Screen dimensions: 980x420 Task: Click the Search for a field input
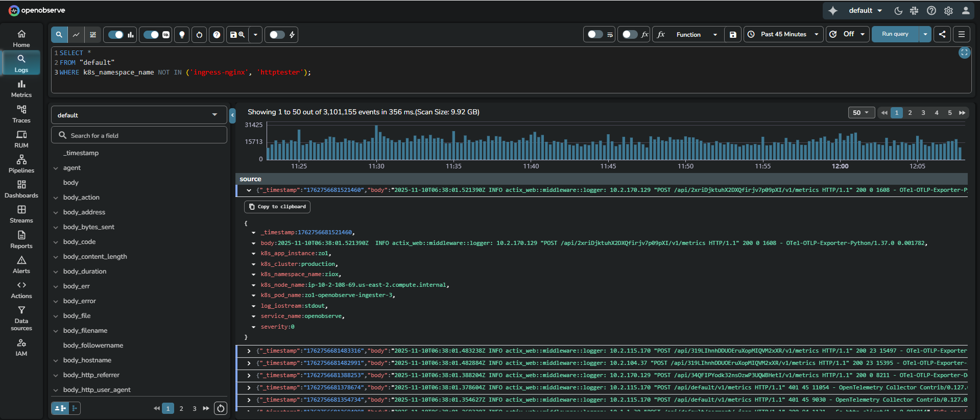[139, 135]
